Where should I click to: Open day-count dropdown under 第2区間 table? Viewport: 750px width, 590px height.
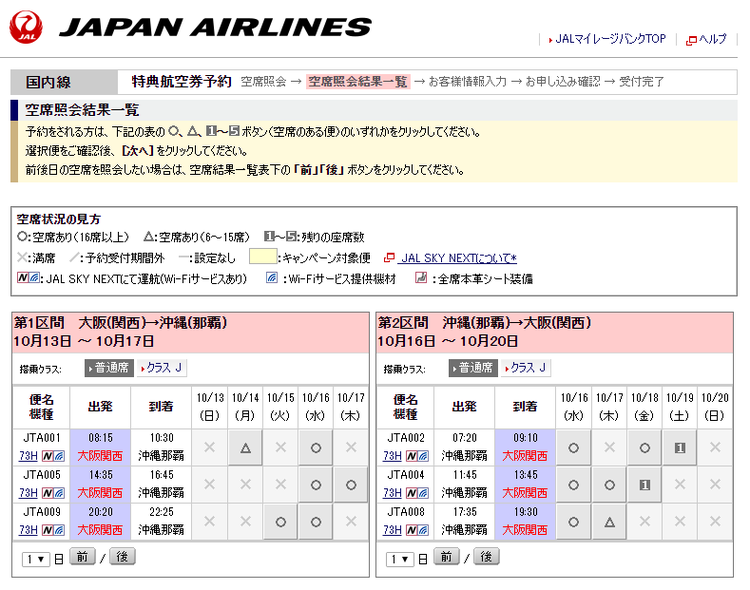(400, 559)
